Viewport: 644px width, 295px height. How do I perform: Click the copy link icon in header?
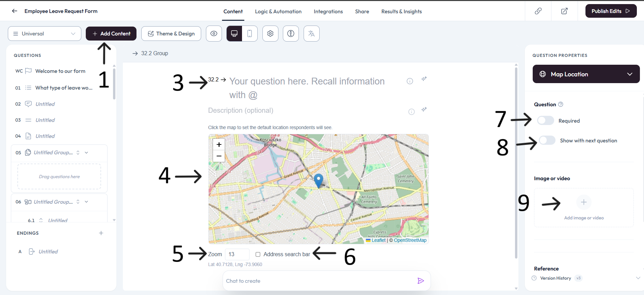[x=538, y=11]
